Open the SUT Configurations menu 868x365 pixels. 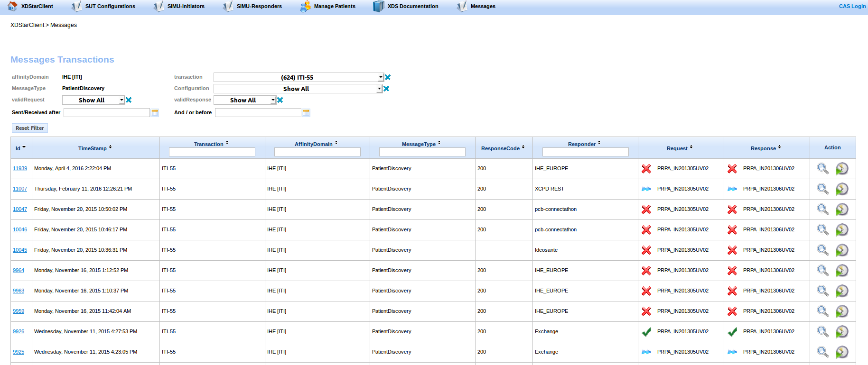tap(110, 6)
